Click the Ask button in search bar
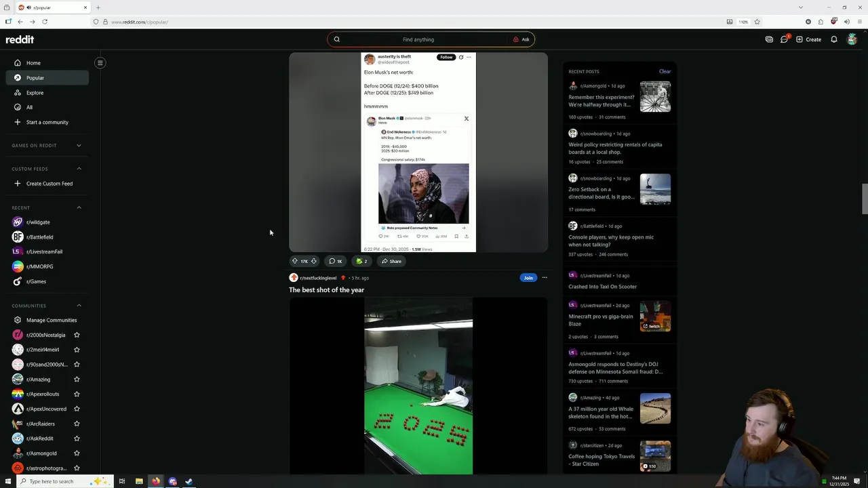This screenshot has width=868, height=488. pyautogui.click(x=521, y=39)
